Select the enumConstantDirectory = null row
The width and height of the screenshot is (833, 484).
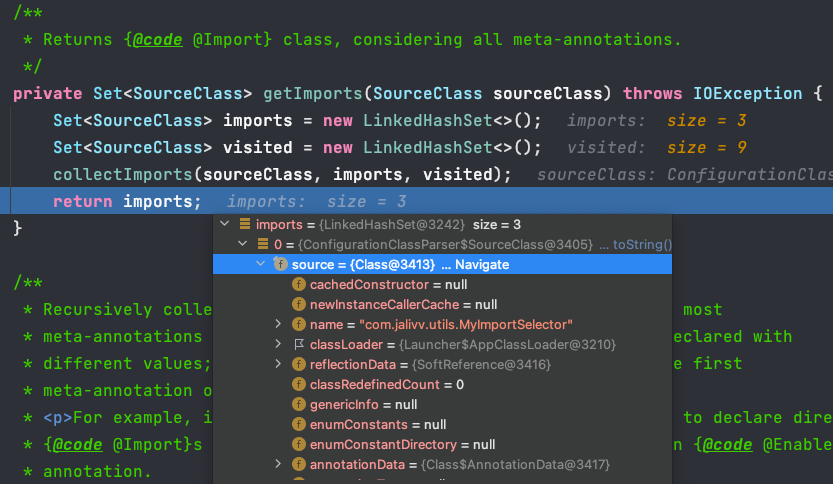point(443,444)
